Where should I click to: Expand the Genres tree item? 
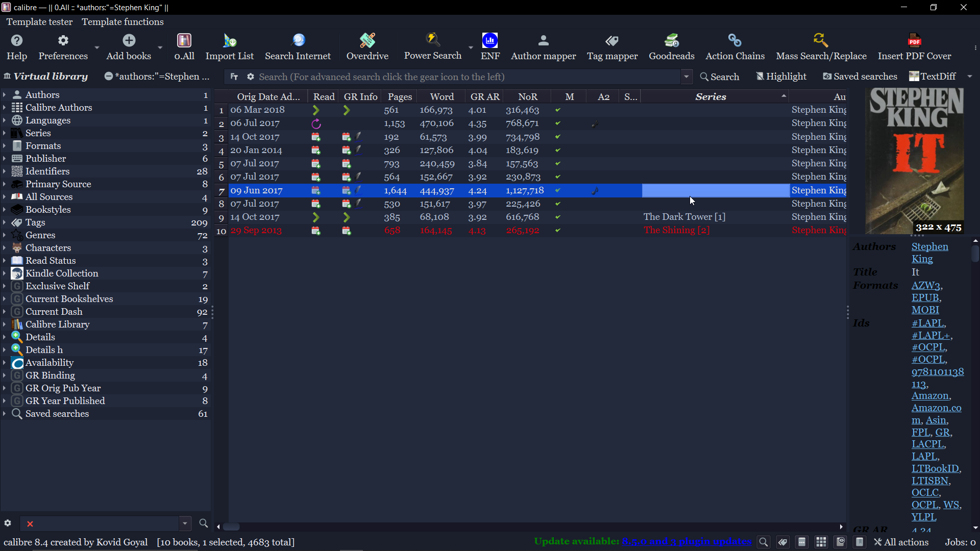click(4, 235)
